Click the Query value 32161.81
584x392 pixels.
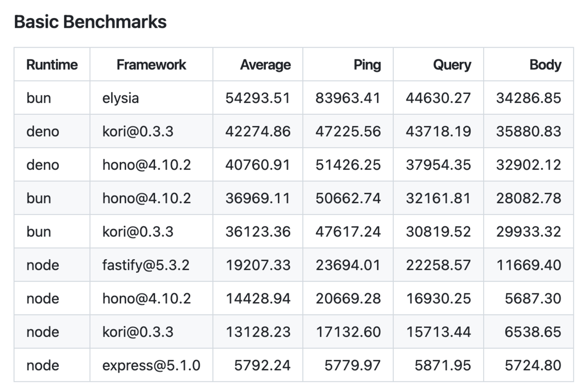(x=438, y=198)
